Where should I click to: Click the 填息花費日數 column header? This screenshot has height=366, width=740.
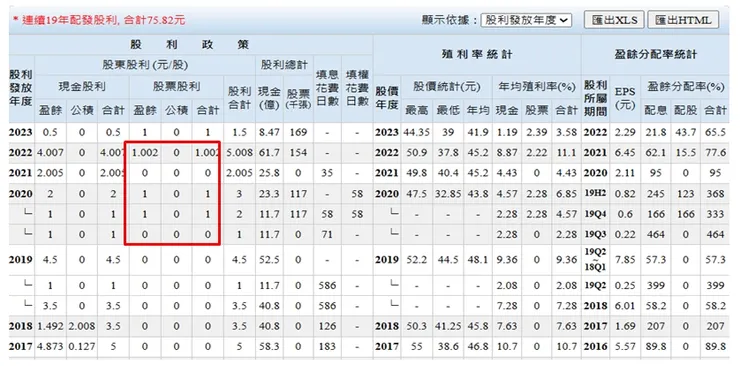tap(327, 88)
